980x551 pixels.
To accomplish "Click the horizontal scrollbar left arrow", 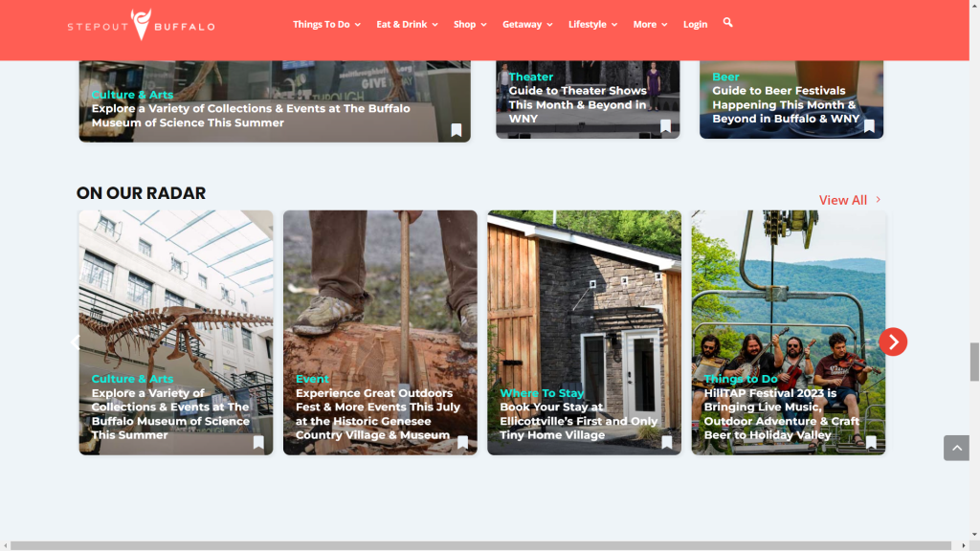I will click(x=5, y=546).
